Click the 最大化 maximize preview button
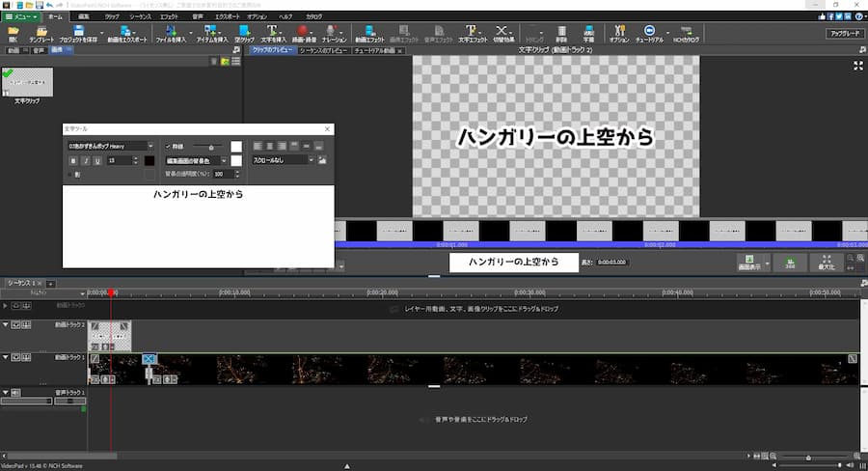 (x=826, y=263)
